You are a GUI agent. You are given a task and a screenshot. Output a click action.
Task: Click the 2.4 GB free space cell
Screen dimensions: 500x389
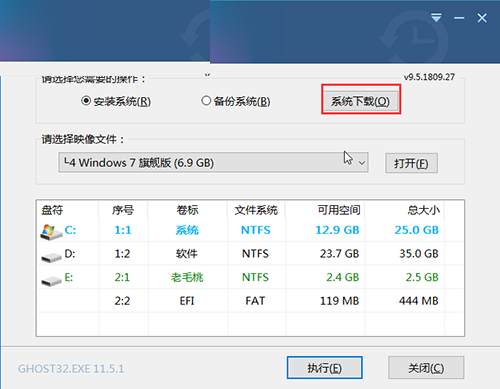[343, 277]
